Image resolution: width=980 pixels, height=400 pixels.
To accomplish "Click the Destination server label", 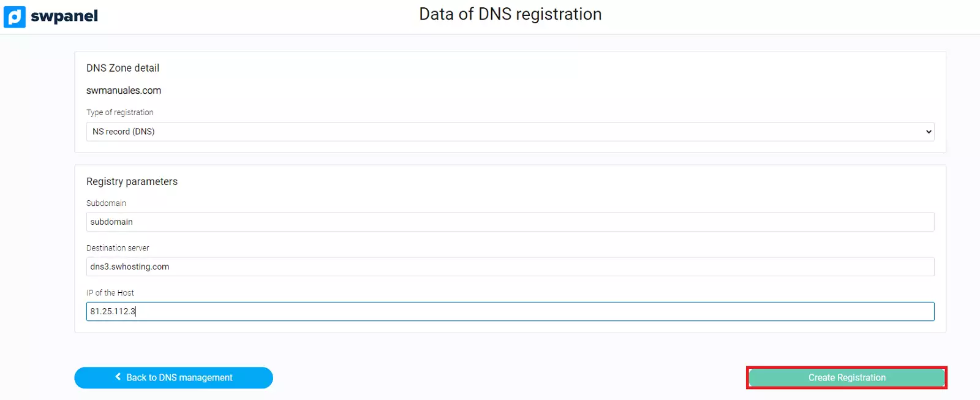I will (118, 248).
